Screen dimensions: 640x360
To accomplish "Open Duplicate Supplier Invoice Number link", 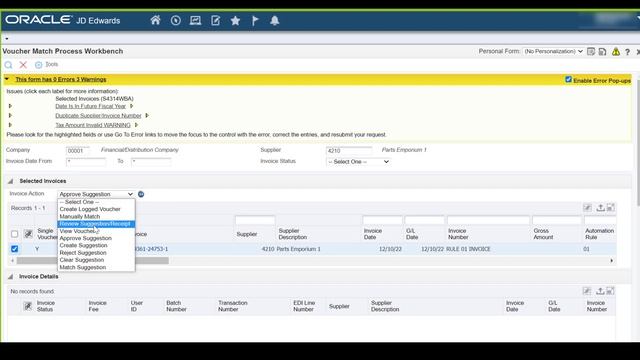I will point(98,116).
